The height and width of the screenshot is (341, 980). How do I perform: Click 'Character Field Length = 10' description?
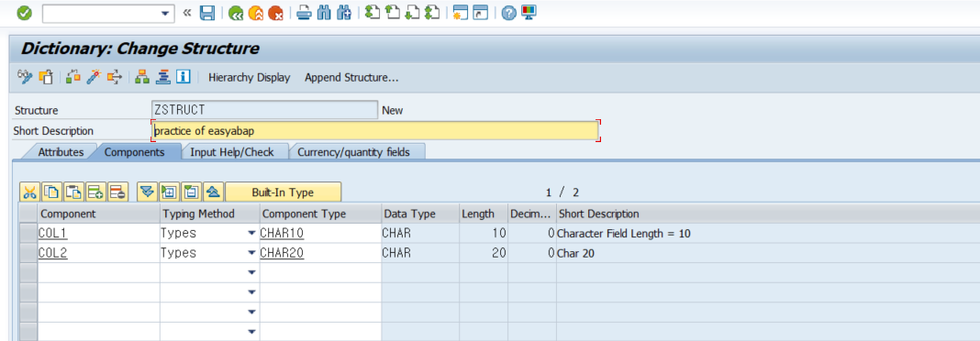[x=624, y=234]
